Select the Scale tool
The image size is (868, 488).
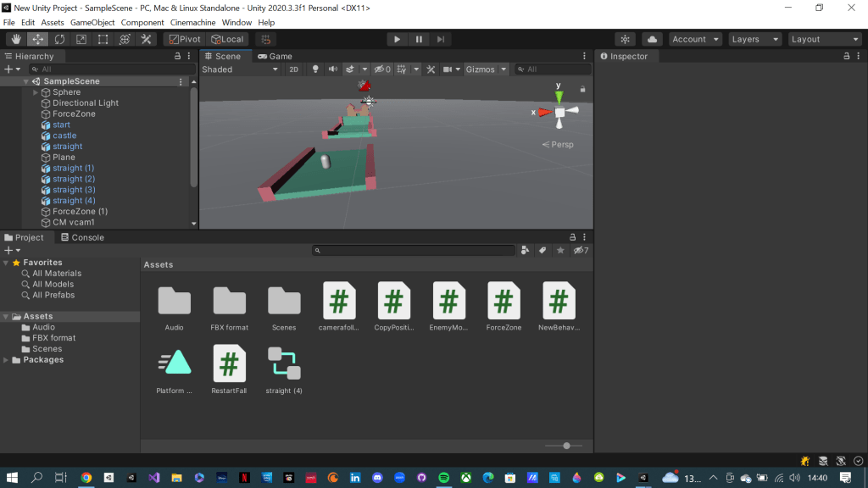pyautogui.click(x=81, y=39)
